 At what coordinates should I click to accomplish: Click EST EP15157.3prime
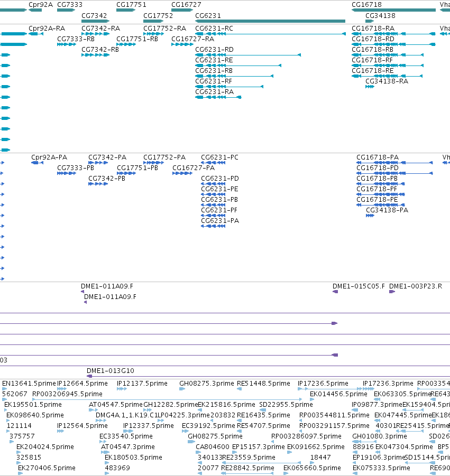(258, 447)
